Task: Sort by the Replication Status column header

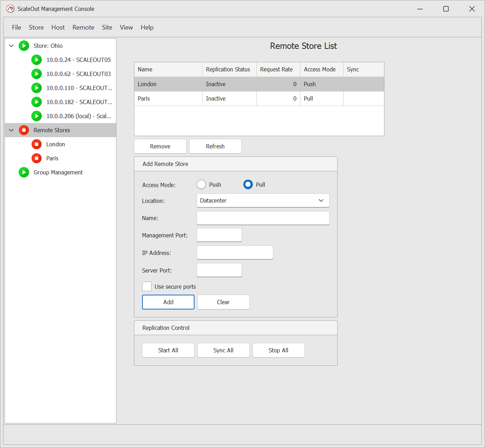Action: click(x=229, y=70)
